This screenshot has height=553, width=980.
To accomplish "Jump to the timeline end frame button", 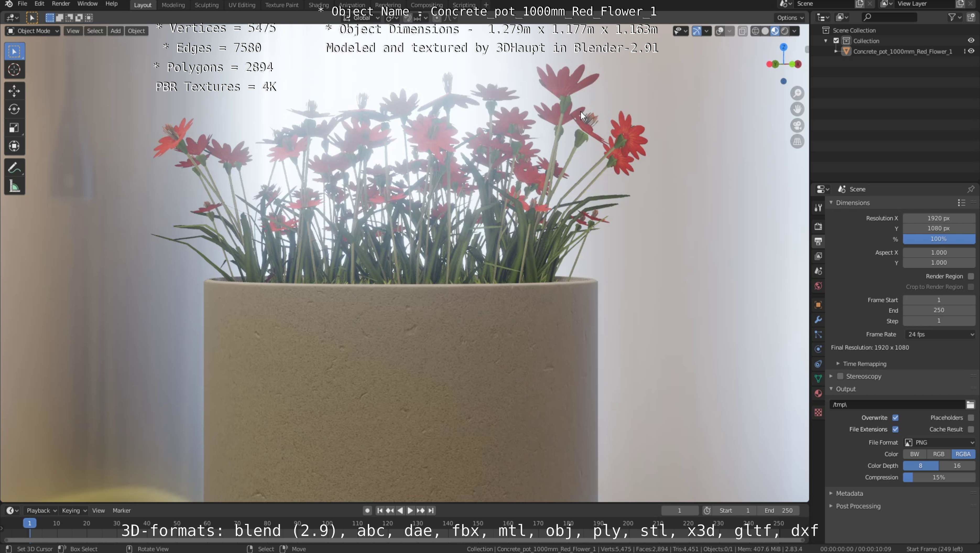I will point(431,511).
